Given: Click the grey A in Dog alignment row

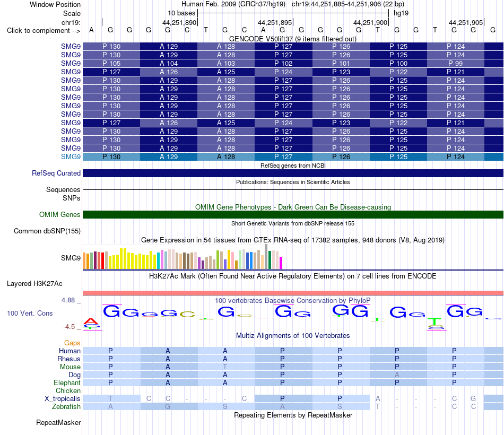Looking at the screenshot, I should (397, 375).
